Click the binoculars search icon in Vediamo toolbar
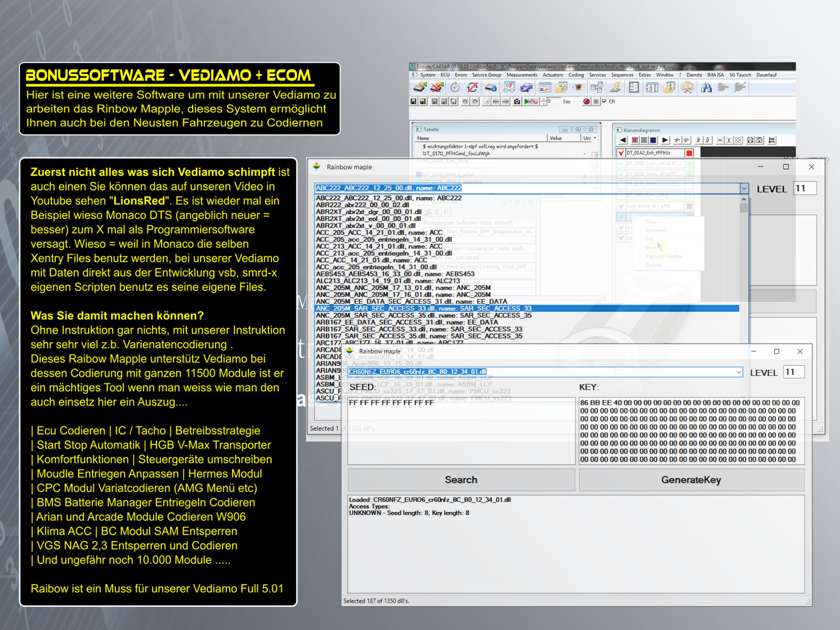This screenshot has width=840, height=630. (706, 87)
